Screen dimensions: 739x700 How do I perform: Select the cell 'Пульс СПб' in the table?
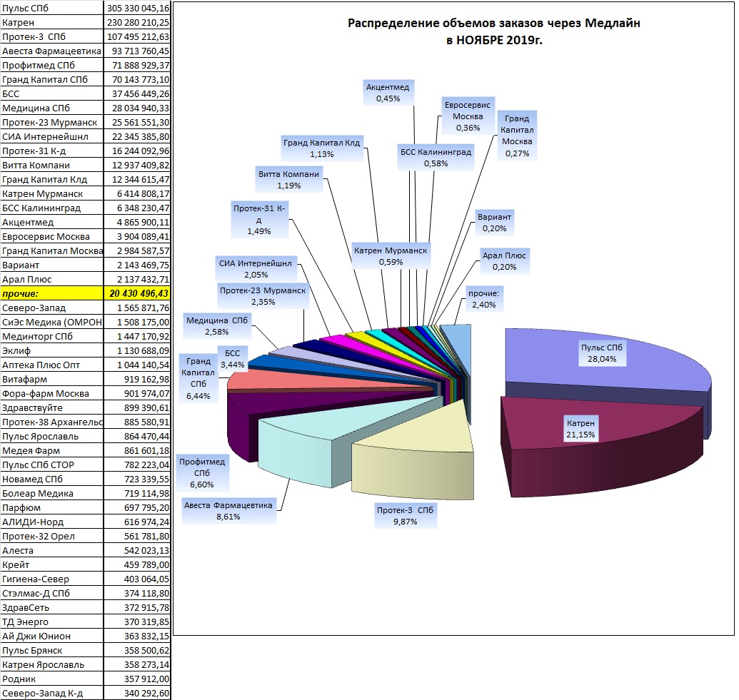pos(51,8)
